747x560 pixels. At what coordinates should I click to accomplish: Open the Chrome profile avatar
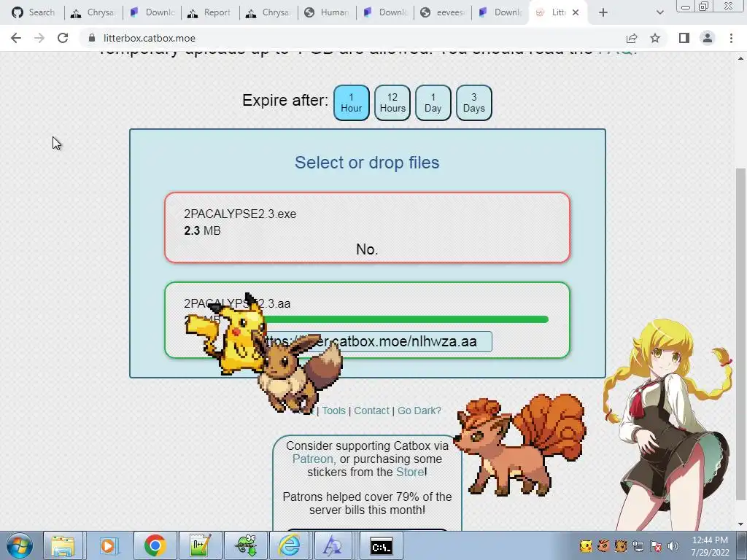tap(708, 38)
